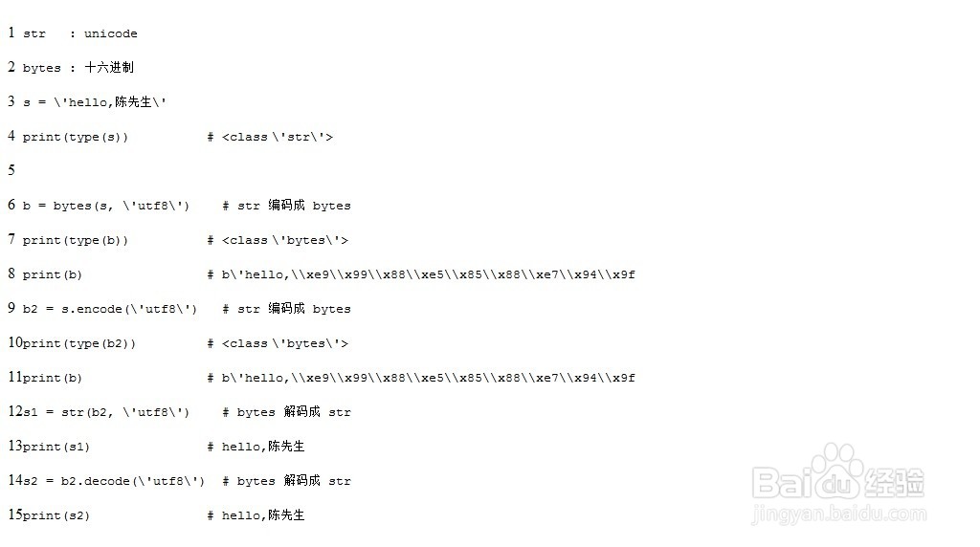Click the <class 'str'> comment
Screen dimensions: 980x547
coord(277,138)
